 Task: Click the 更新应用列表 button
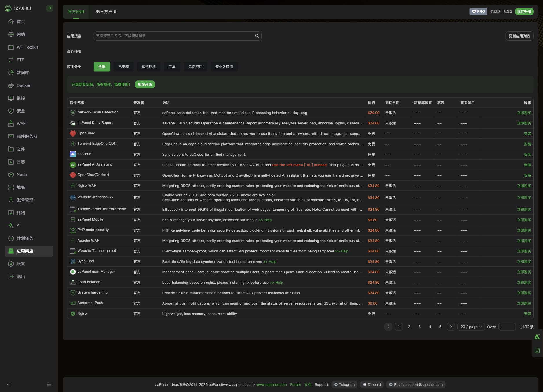coord(520,36)
